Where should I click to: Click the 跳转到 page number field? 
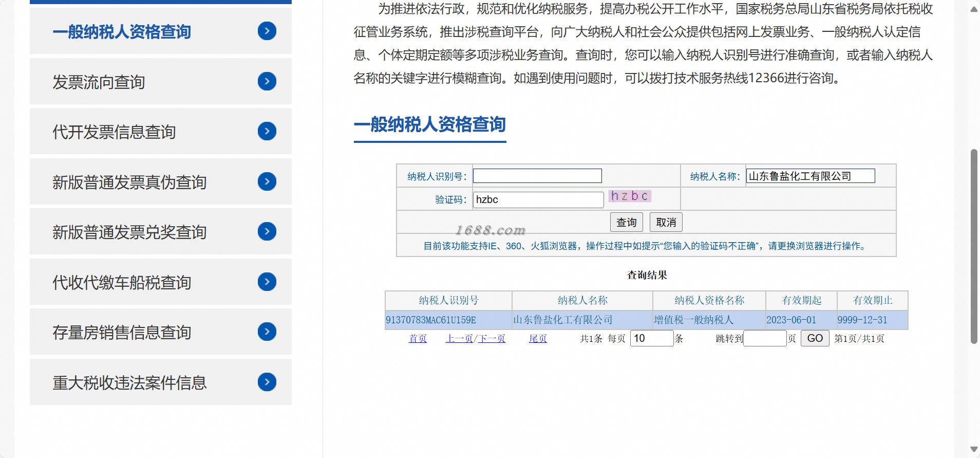(x=765, y=338)
